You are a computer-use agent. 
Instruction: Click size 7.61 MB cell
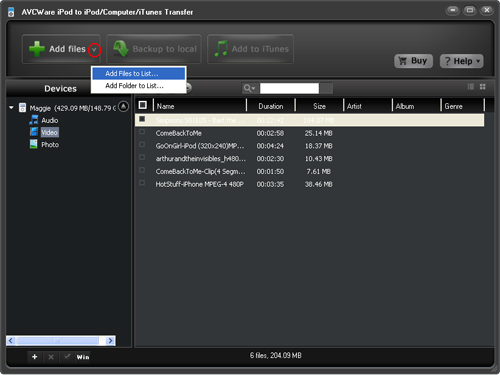[x=319, y=171]
